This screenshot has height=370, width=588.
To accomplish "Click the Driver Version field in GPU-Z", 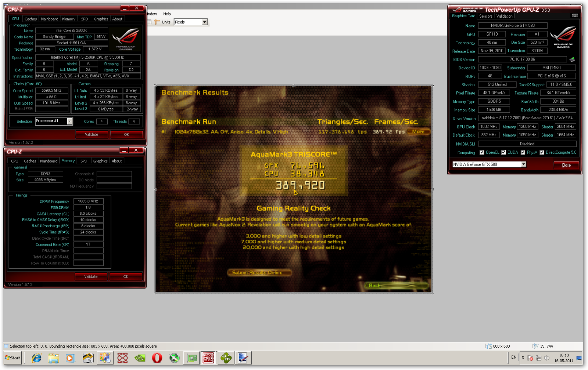I will coord(527,118).
